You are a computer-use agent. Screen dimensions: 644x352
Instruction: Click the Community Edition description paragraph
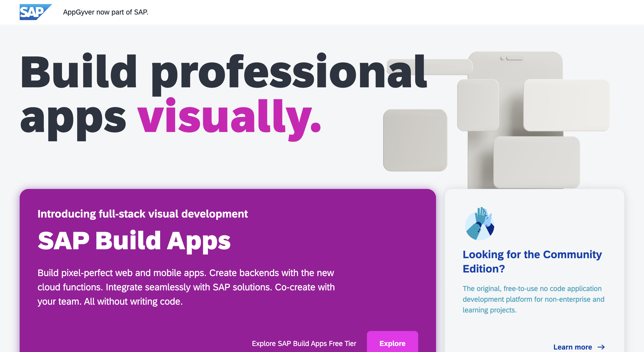[533, 299]
